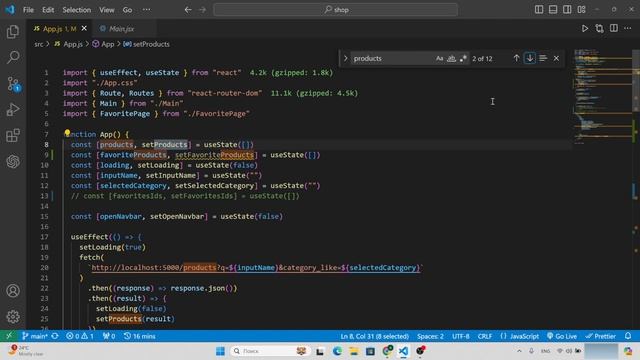This screenshot has height=360, width=640.
Task: Open the Manage settings gear
Action: pos(13,316)
